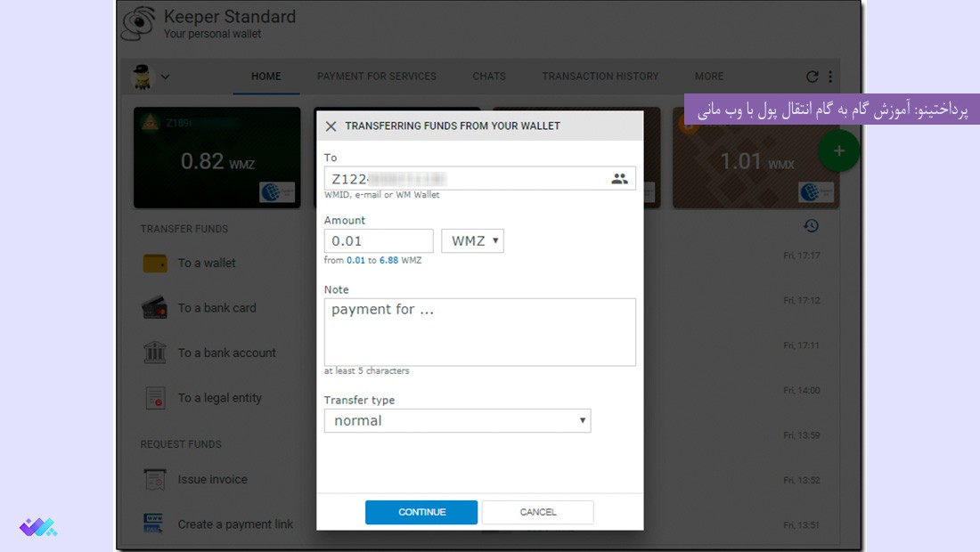980x552 pixels.
Task: Click the maximum amount 6.88 link
Action: point(388,260)
